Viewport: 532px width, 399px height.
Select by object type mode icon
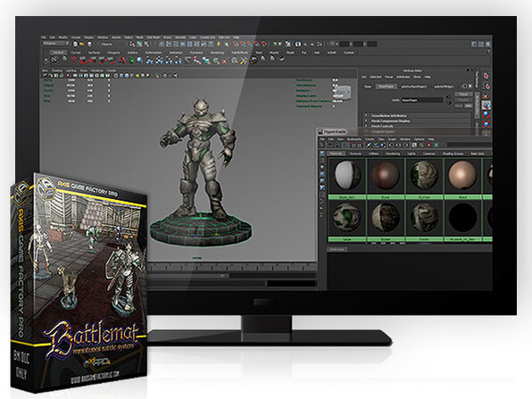[139, 44]
